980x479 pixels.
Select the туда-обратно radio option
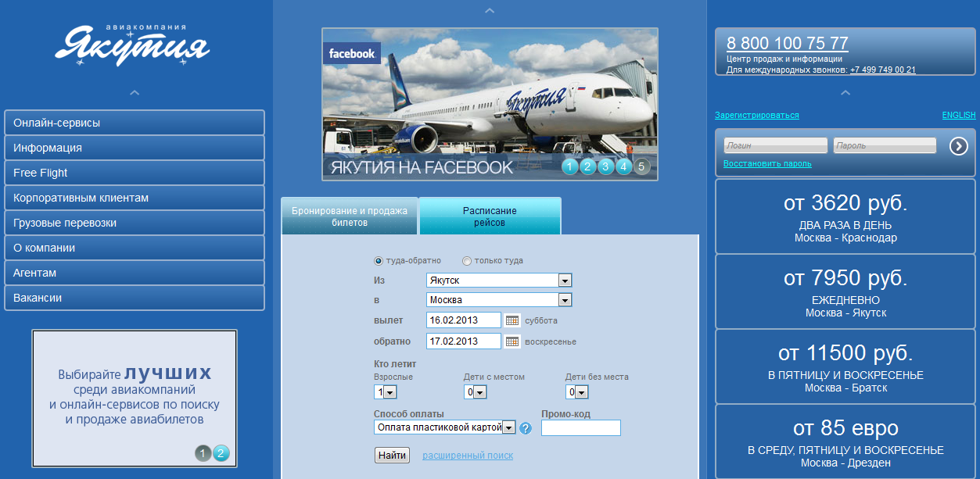(x=379, y=261)
